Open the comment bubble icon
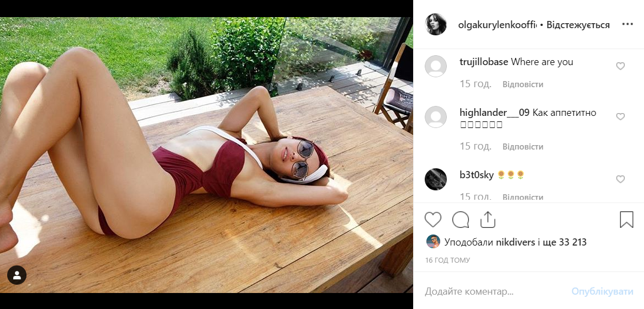This screenshot has height=309, width=644. (x=461, y=220)
